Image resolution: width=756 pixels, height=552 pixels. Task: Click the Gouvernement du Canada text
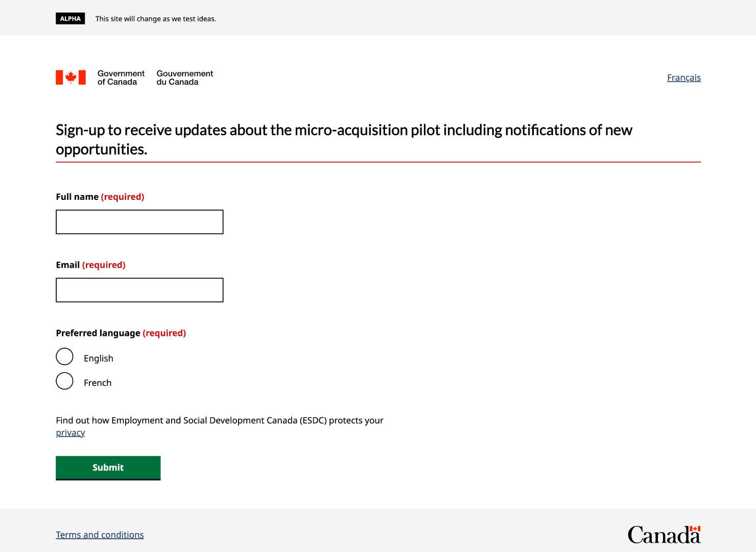[x=184, y=78]
